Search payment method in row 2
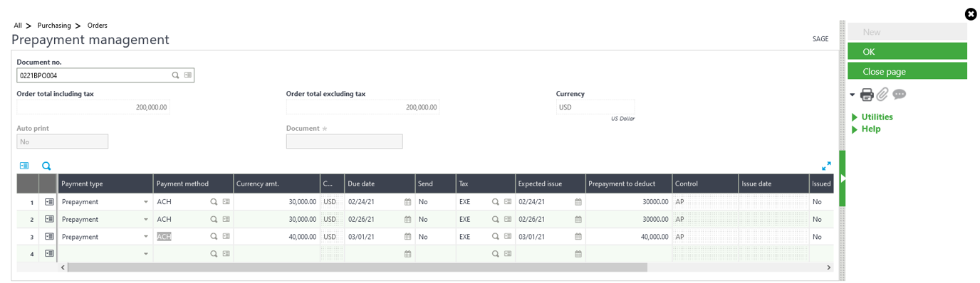Viewport: 980px width, 283px height. (214, 219)
